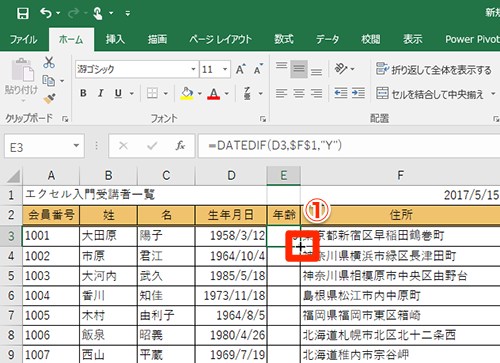
Task: Click the Cancel (X) formula icon
Action: coord(123,146)
